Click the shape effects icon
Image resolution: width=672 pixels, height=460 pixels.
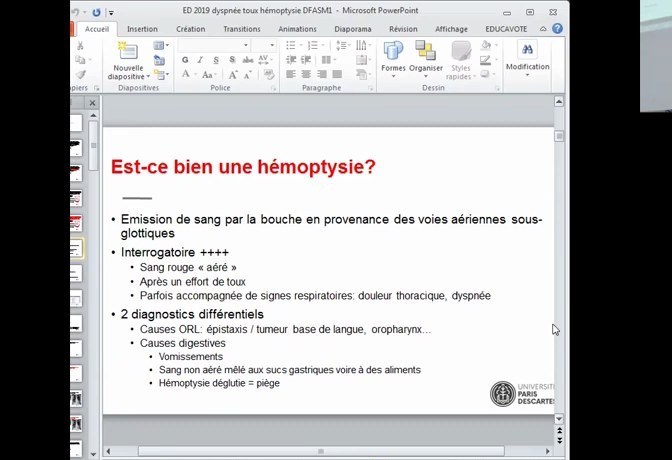click(x=485, y=74)
